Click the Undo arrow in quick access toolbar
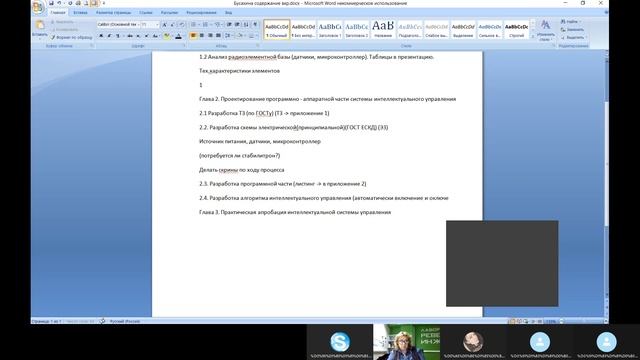The height and width of the screenshot is (360, 640). pos(60,3)
